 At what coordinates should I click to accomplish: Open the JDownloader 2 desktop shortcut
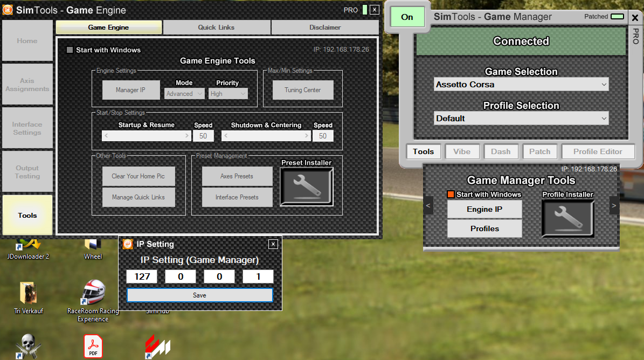coord(28,249)
